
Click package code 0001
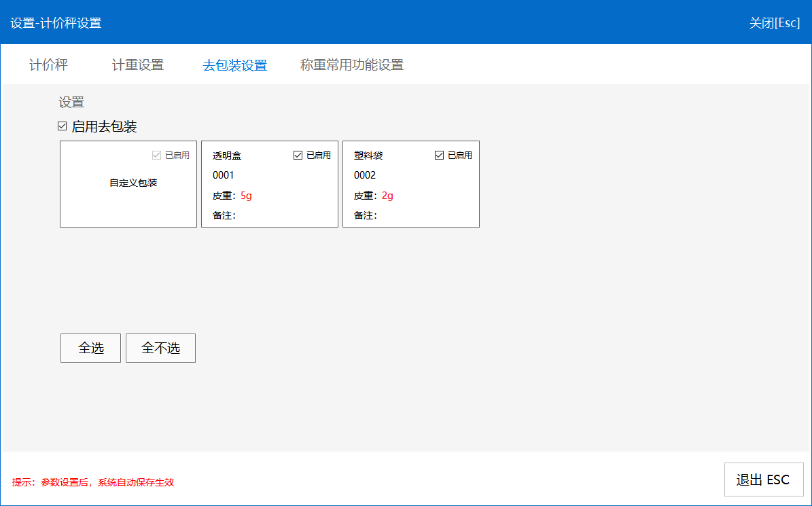[223, 175]
